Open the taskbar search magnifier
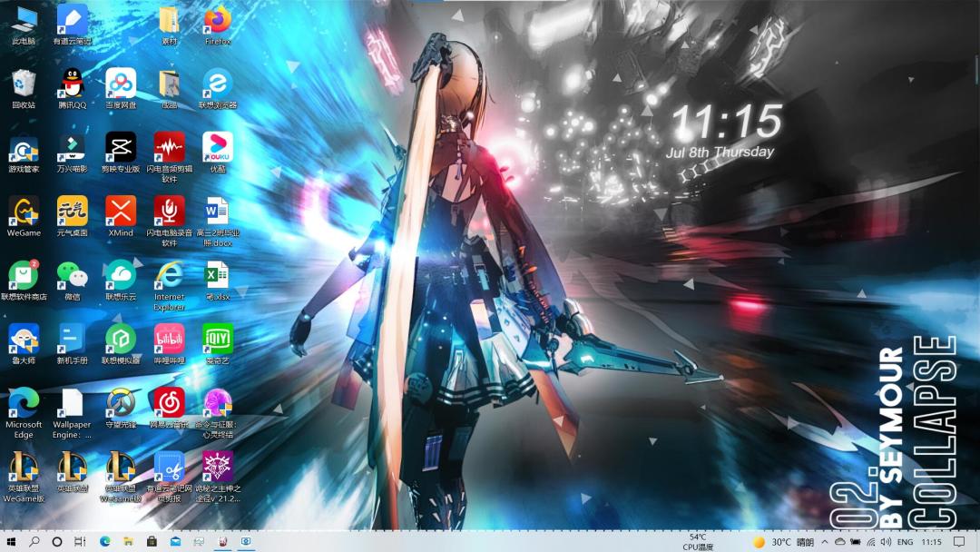980x552 pixels. 34,541
